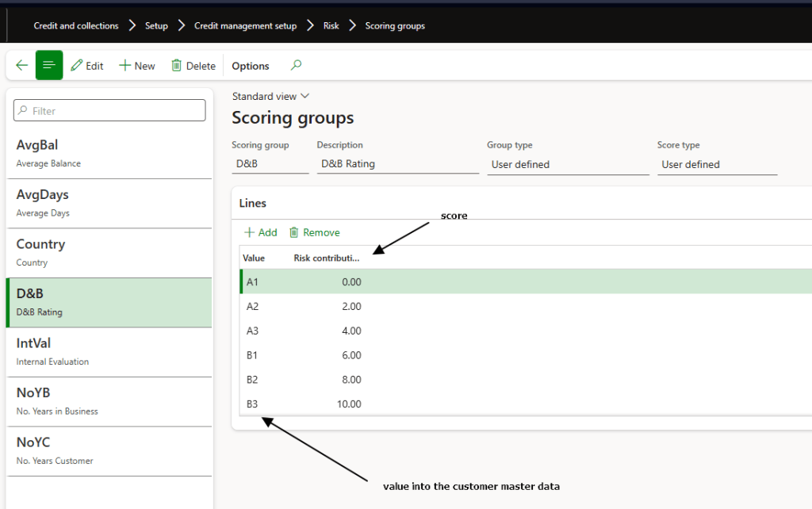
Task: Click the Delete trash icon
Action: click(177, 66)
